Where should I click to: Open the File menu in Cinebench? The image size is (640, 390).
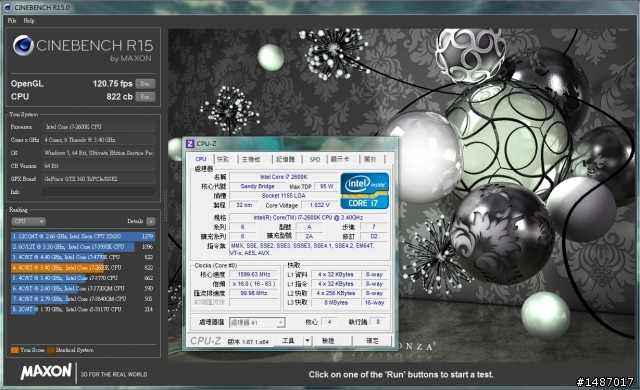click(11, 20)
